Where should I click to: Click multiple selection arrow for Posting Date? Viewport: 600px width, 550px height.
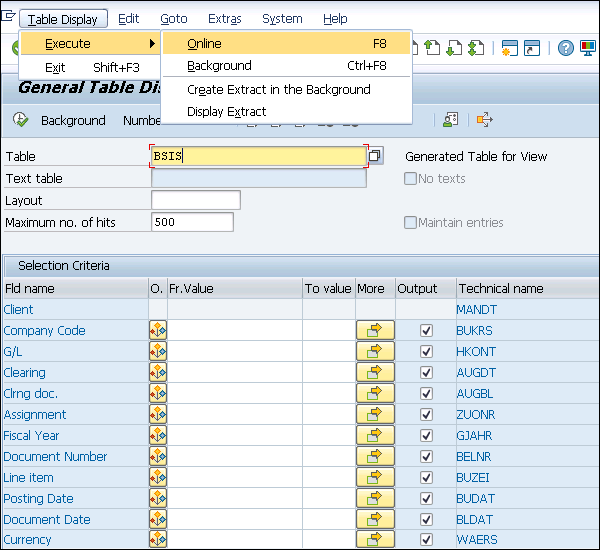(375, 498)
